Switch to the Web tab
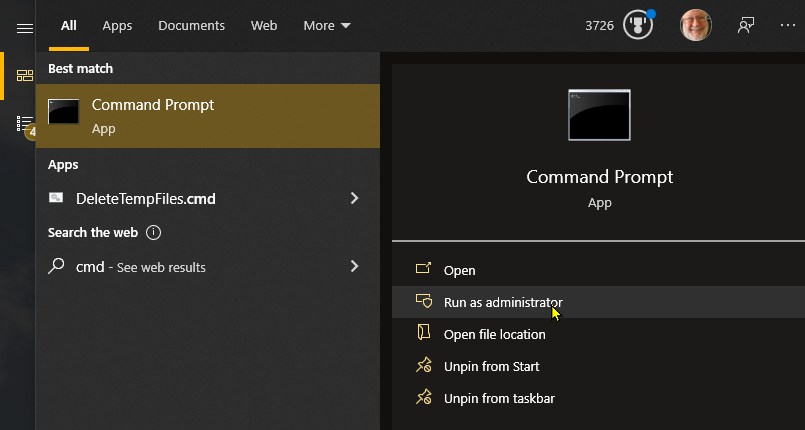805x430 pixels. (x=264, y=26)
